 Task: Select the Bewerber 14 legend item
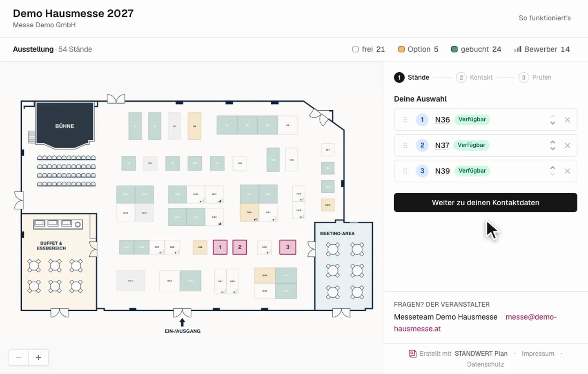(542, 49)
